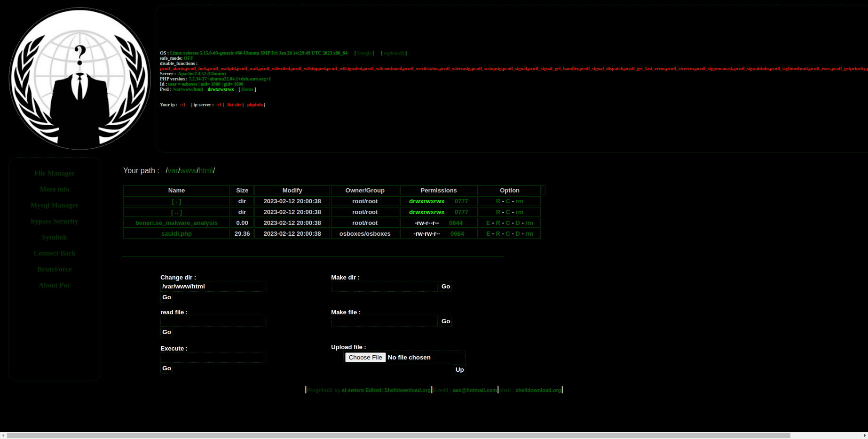The image size is (868, 439).
Task: Click the horizontal scrollbar at the page bottom
Action: (x=399, y=436)
